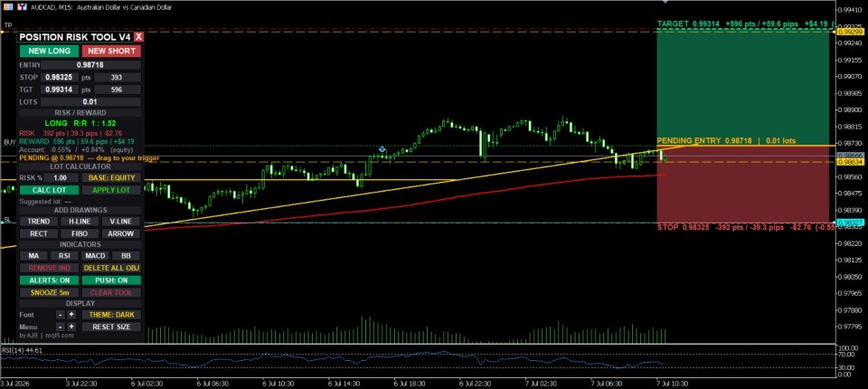
Task: Add the MA indicator
Action: point(33,256)
